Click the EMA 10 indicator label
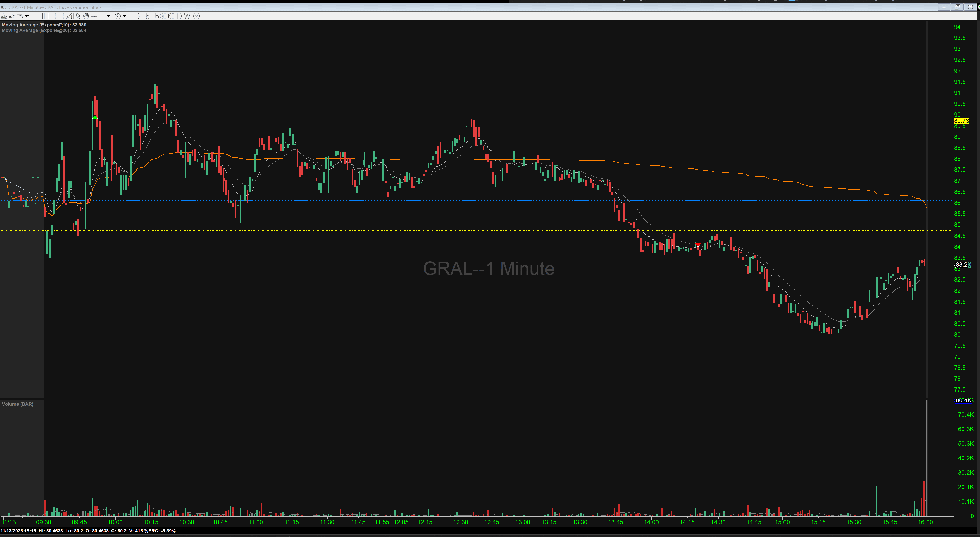The image size is (980, 537). coord(44,25)
